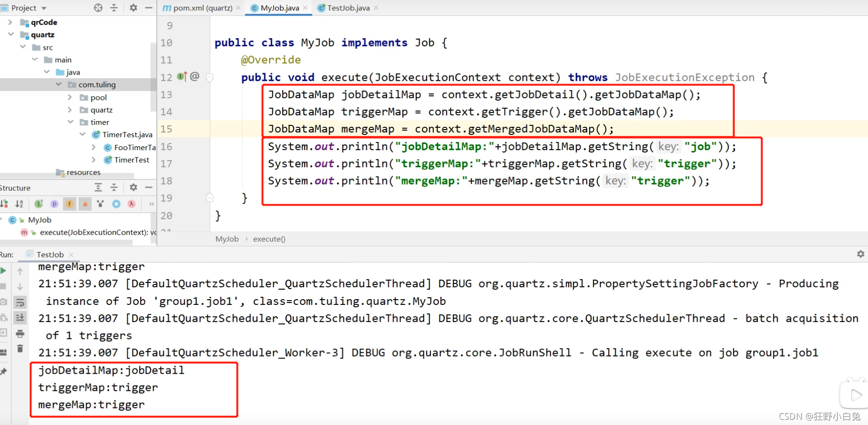
Task: Hide the Structure panel
Action: [149, 188]
